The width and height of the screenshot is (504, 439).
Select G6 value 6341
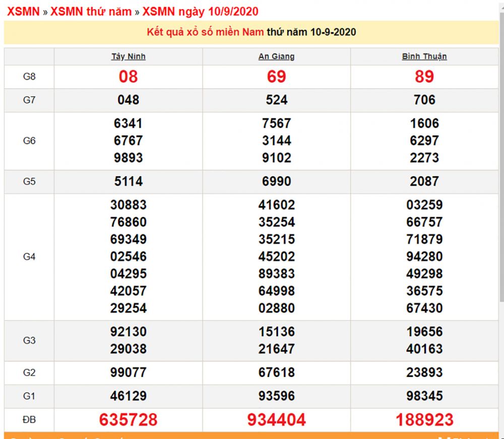(128, 123)
